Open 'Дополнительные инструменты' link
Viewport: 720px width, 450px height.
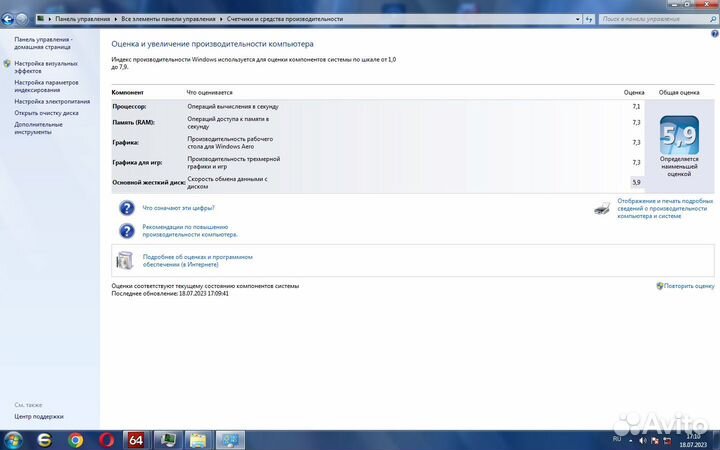pyautogui.click(x=38, y=128)
